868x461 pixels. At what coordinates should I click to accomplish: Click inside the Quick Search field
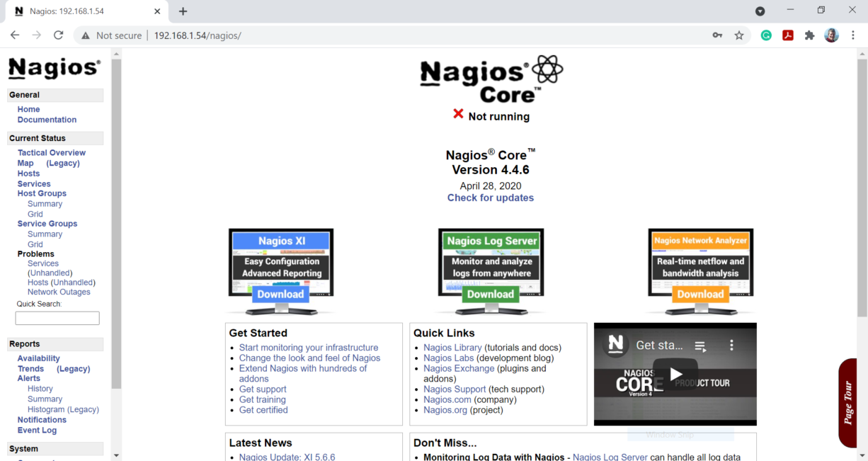(x=57, y=317)
